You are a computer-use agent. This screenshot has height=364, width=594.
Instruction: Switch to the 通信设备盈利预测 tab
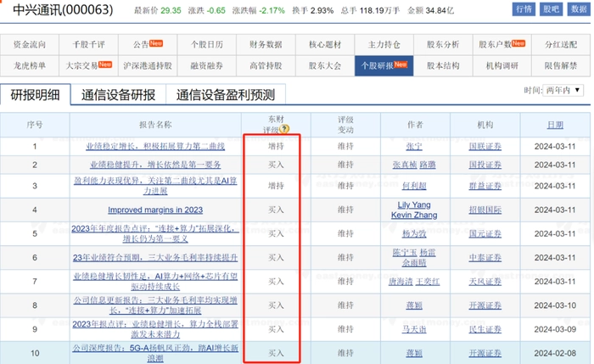click(x=226, y=95)
